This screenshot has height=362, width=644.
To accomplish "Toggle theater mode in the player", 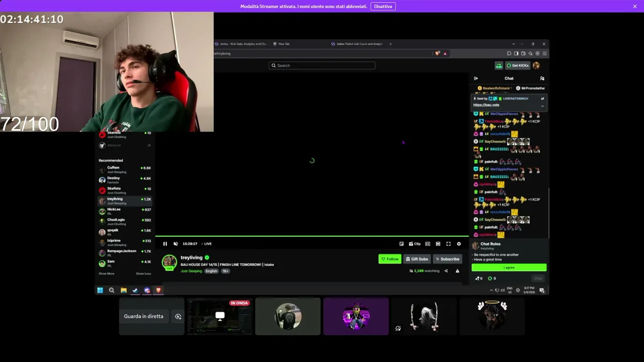I will (x=438, y=244).
